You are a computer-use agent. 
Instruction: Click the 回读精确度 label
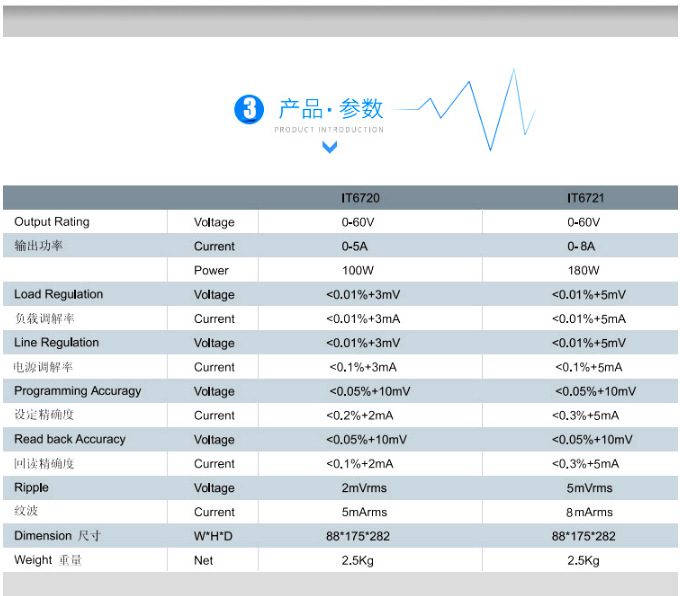click(x=44, y=463)
